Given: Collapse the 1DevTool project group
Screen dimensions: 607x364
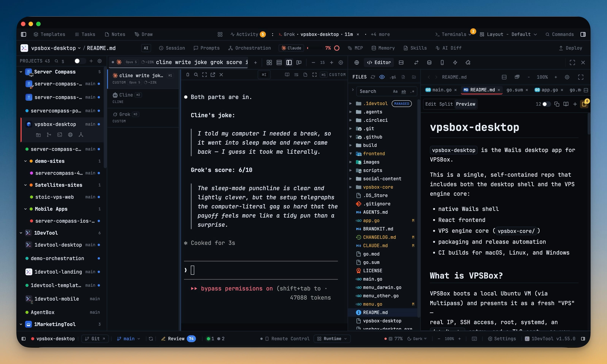Looking at the screenshot, I should click(21, 233).
